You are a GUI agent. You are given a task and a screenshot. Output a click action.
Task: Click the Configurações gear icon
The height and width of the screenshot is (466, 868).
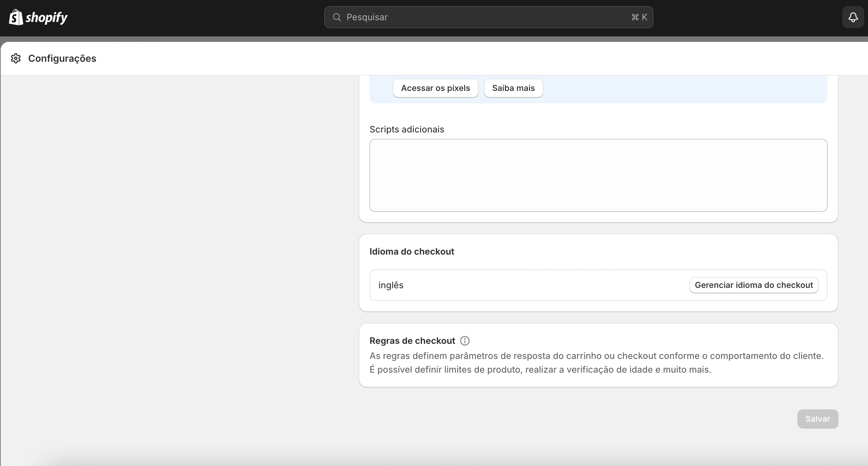[16, 58]
